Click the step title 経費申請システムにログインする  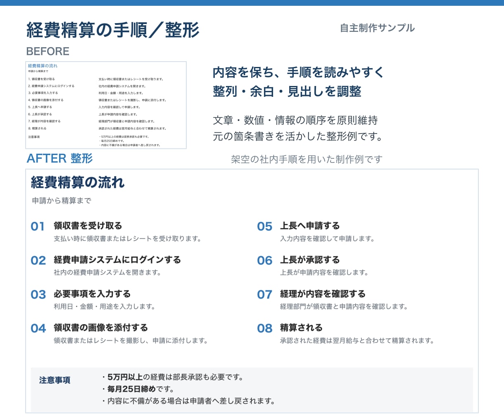(117, 260)
